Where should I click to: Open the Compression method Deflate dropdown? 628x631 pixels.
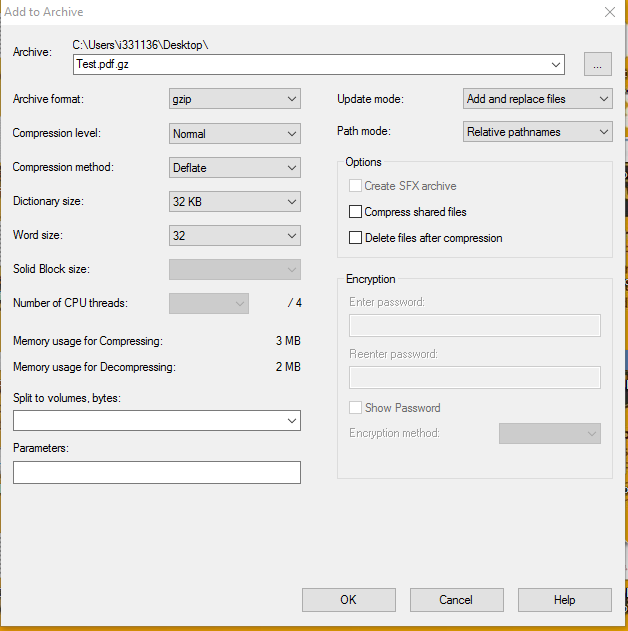pos(235,168)
